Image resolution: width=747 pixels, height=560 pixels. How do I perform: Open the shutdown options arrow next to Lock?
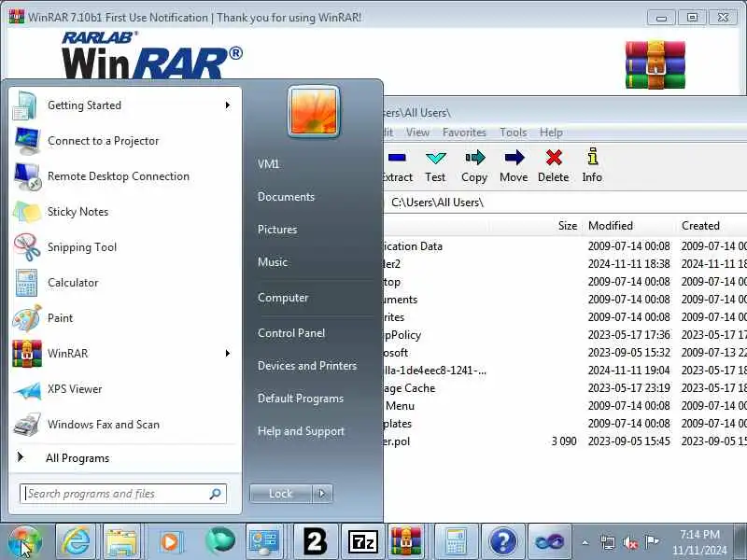322,494
